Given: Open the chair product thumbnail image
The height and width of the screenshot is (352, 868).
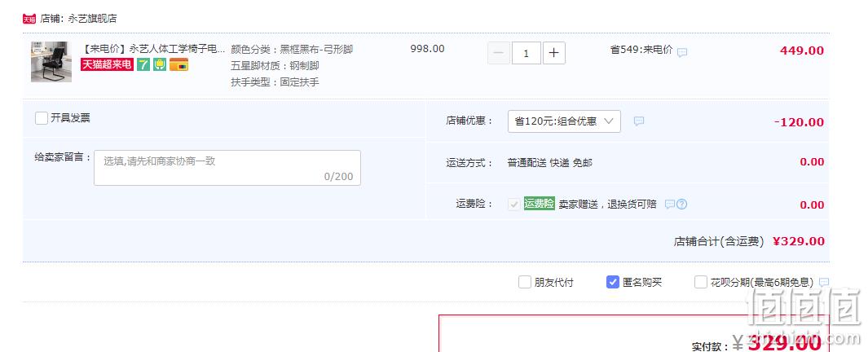Looking at the screenshot, I should point(51,62).
